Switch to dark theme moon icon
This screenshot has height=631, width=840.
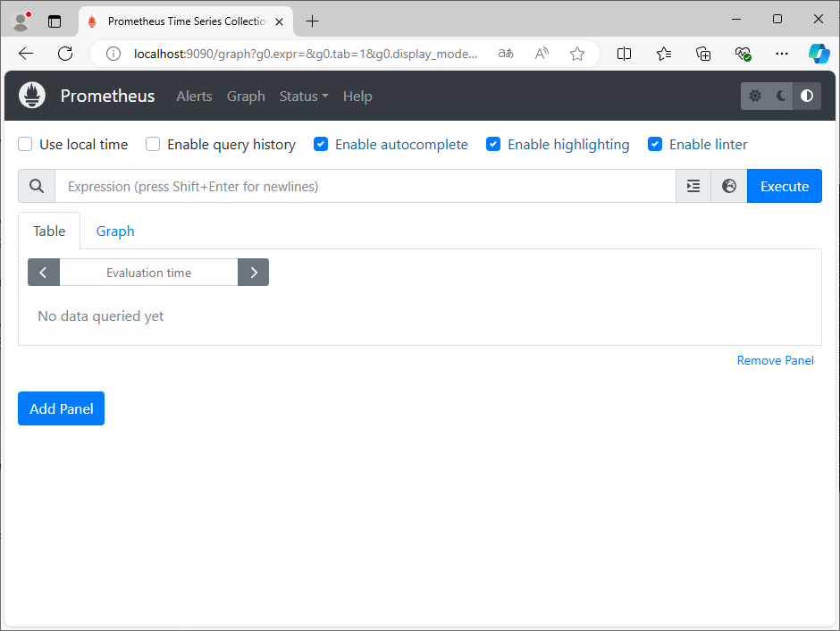[781, 96]
